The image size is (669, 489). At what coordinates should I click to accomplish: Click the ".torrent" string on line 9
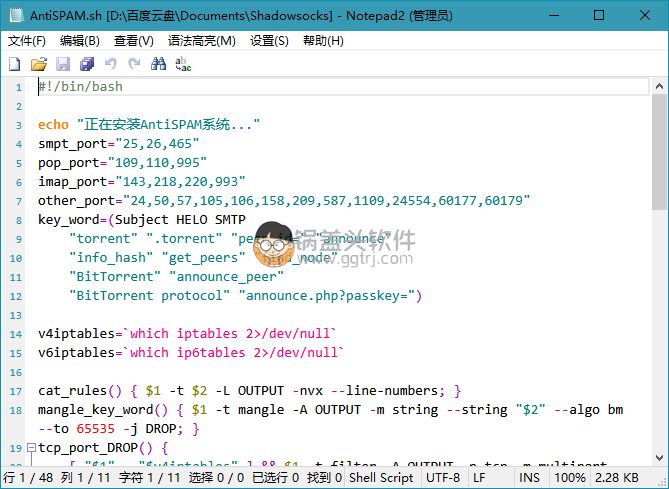(x=184, y=239)
